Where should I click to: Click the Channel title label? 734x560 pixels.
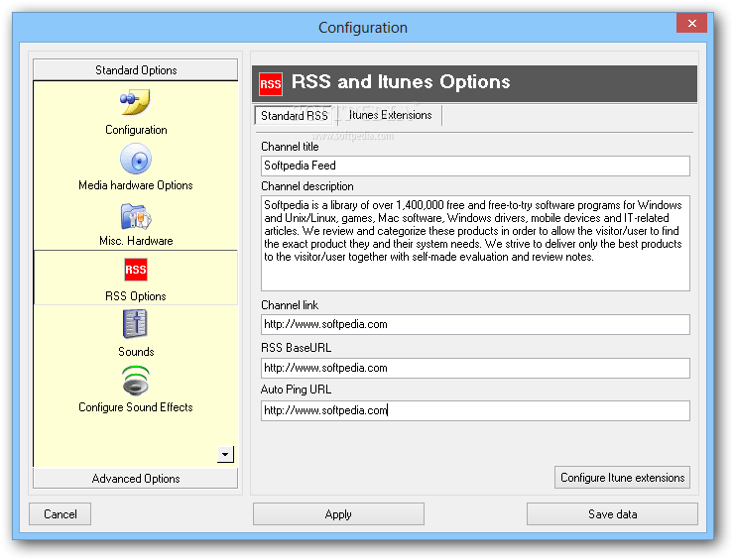point(290,147)
